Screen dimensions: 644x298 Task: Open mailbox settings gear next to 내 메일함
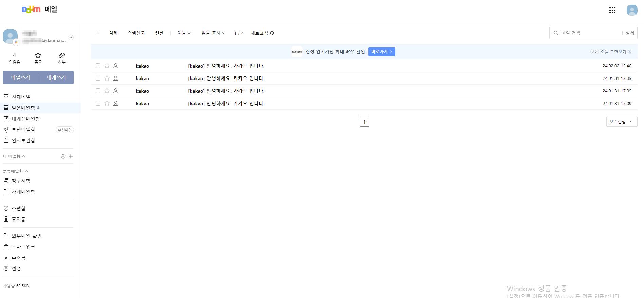(63, 156)
